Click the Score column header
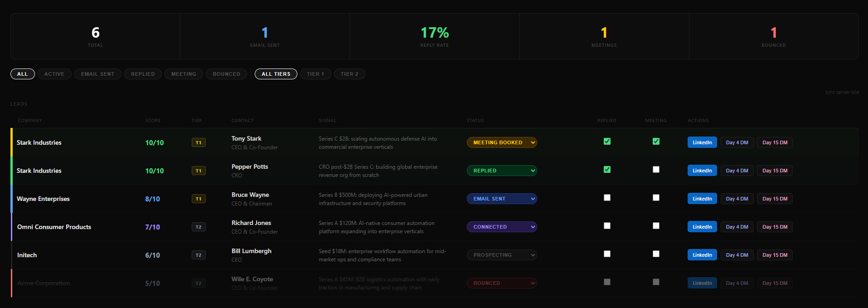 (x=153, y=121)
